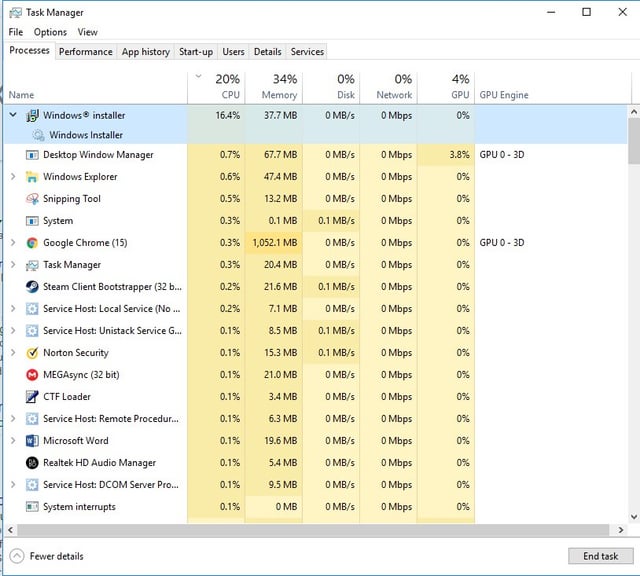Click the Service Host: Remote Procedure gear icon
This screenshot has height=576, width=640.
32,419
